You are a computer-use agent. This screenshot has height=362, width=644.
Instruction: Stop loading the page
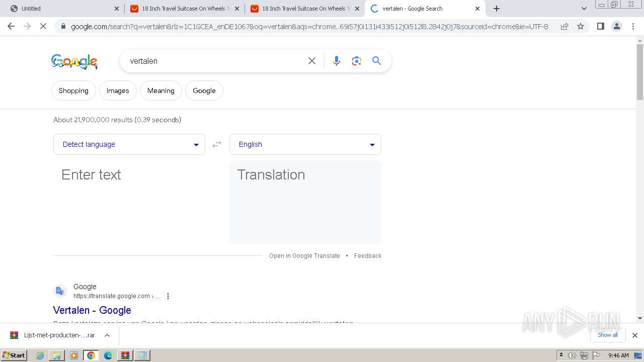click(x=43, y=26)
